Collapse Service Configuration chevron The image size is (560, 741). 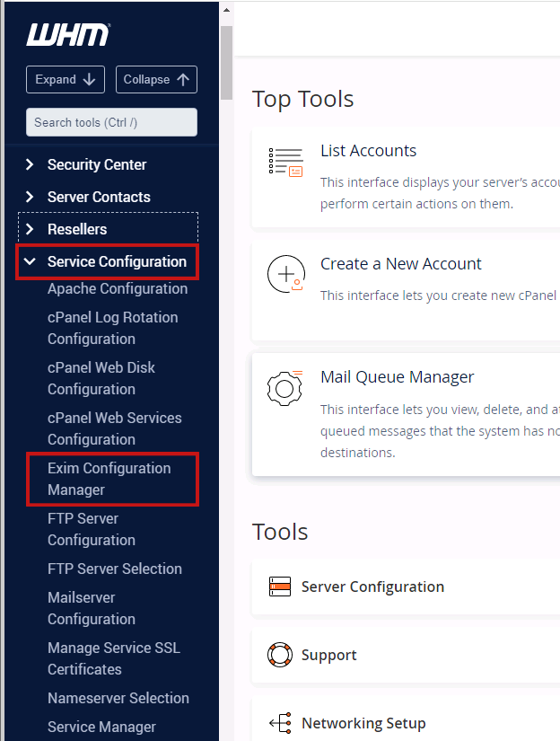pos(30,261)
